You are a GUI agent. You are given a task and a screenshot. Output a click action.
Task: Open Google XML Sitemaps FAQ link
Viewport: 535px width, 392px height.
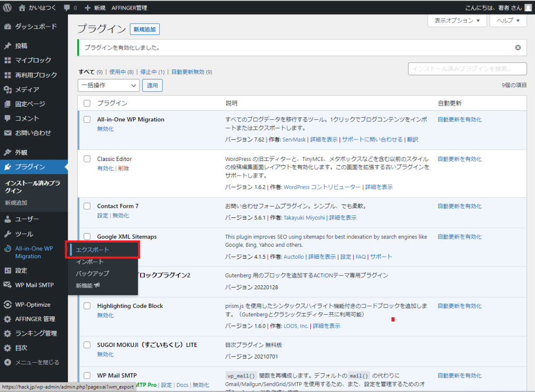(360, 257)
